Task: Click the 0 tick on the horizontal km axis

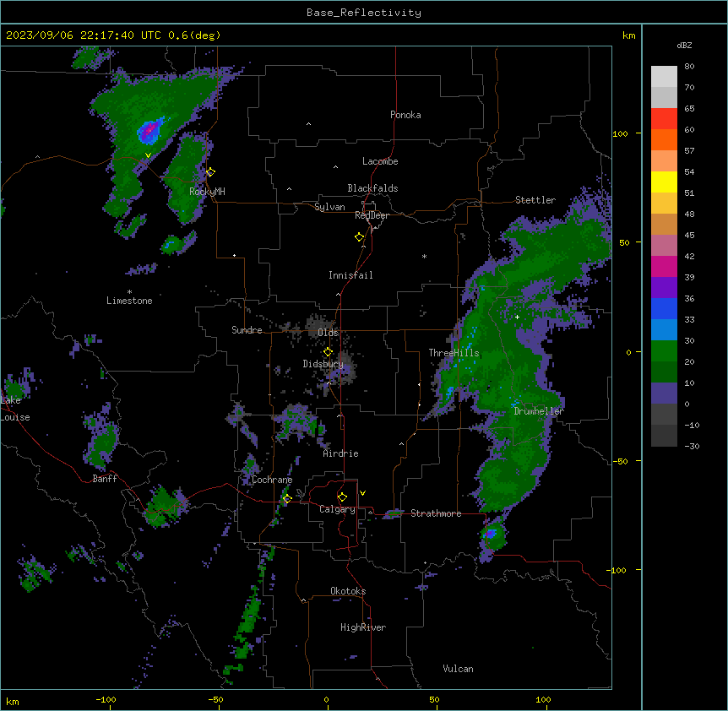Action: (x=326, y=700)
